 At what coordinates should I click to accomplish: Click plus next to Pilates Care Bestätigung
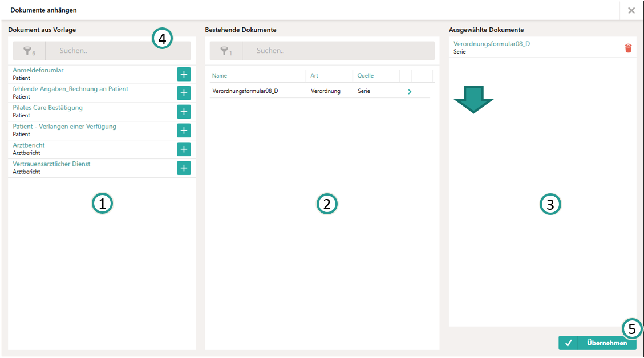[x=184, y=112]
